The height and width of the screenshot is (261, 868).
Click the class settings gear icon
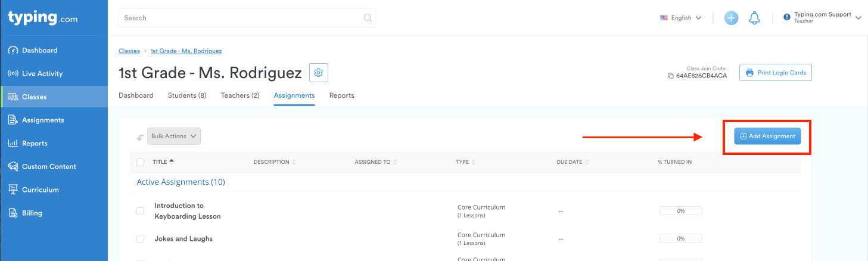click(x=319, y=73)
